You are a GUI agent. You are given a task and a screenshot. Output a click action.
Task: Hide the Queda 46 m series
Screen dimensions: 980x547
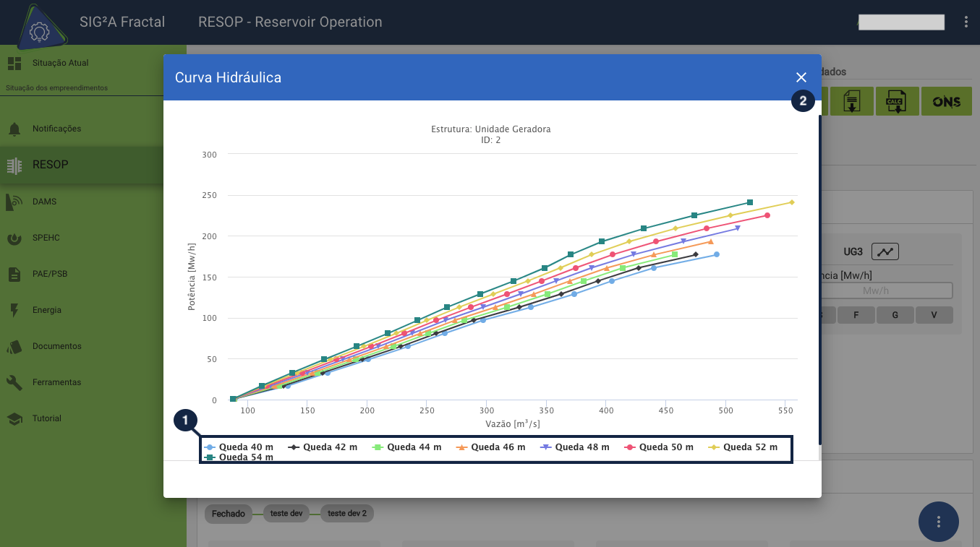(490, 447)
